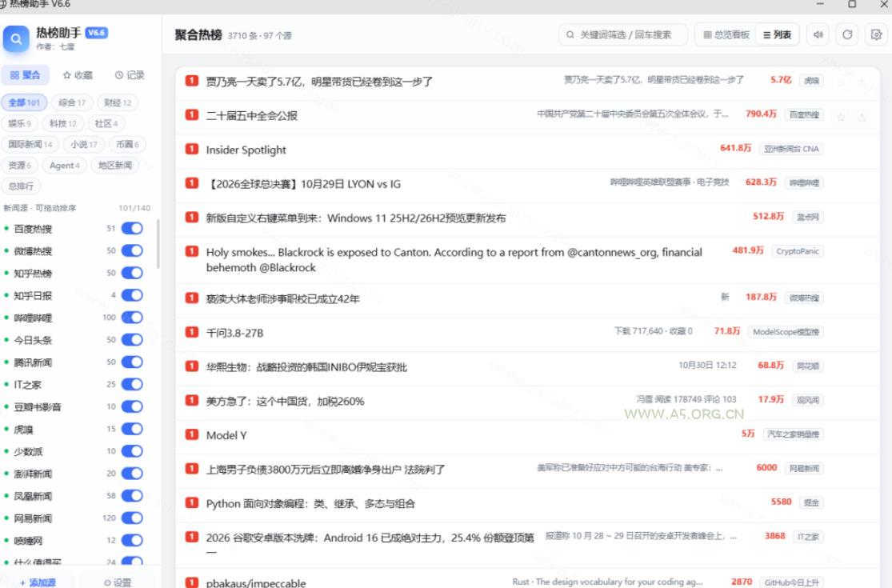Click the keyword search input field
The height and width of the screenshot is (588, 892).
(623, 34)
